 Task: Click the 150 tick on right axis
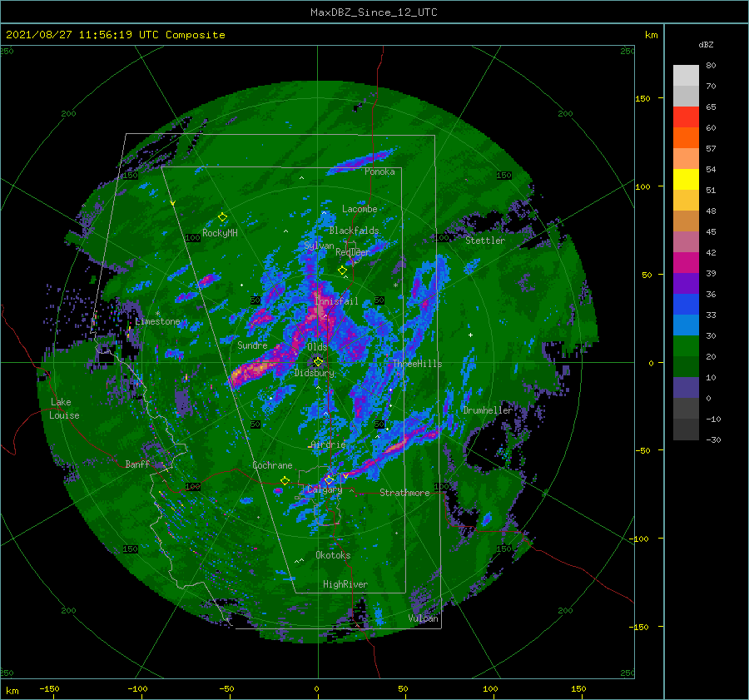643,98
